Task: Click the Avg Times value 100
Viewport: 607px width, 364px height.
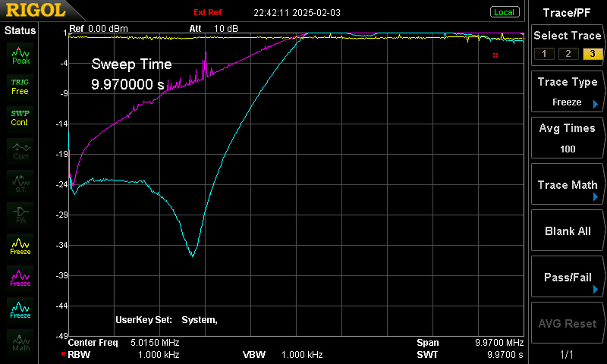Action: tap(567, 149)
